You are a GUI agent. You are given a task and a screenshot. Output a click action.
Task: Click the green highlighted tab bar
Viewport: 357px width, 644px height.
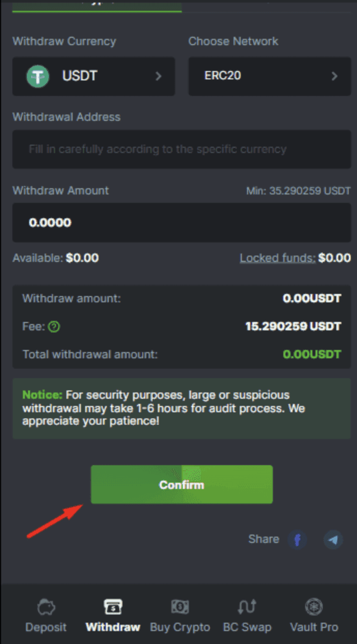tap(97, 6)
